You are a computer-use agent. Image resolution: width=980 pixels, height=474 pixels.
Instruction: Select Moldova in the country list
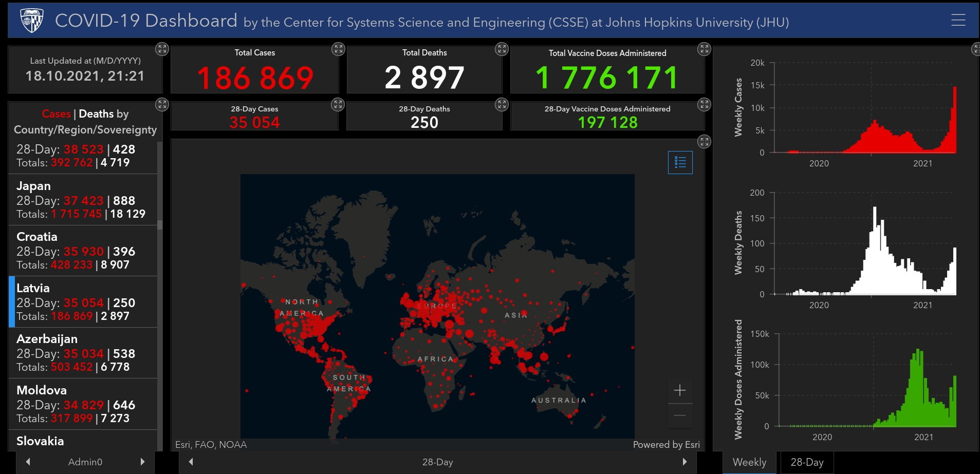83,404
